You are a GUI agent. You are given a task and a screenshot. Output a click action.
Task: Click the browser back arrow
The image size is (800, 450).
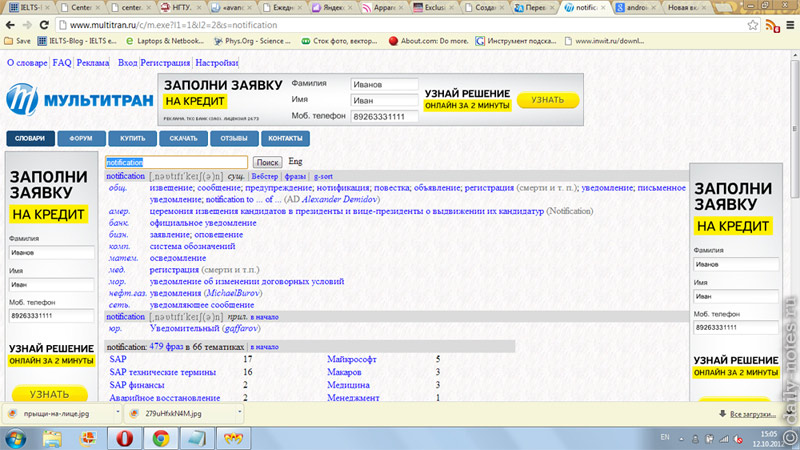pos(10,25)
